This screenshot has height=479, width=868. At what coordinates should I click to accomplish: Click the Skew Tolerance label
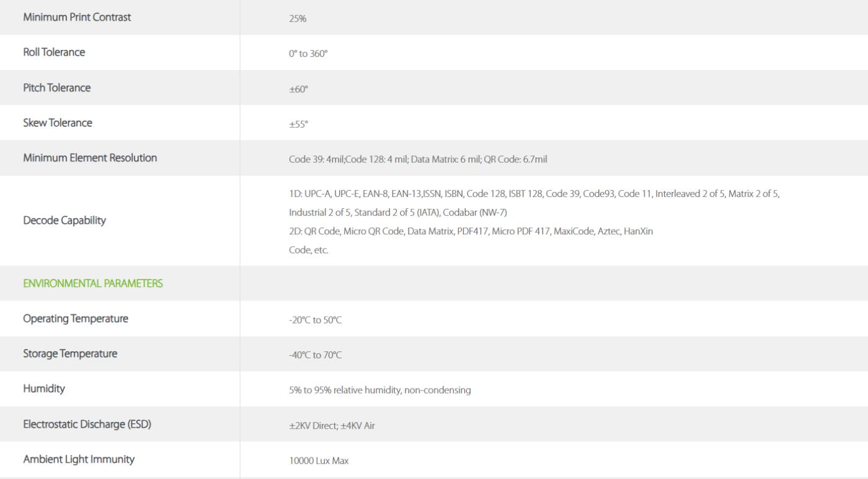click(58, 123)
